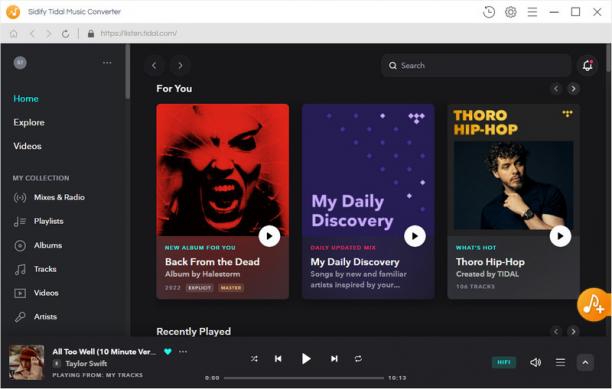Go forward in Tidal page history

pos(180,66)
